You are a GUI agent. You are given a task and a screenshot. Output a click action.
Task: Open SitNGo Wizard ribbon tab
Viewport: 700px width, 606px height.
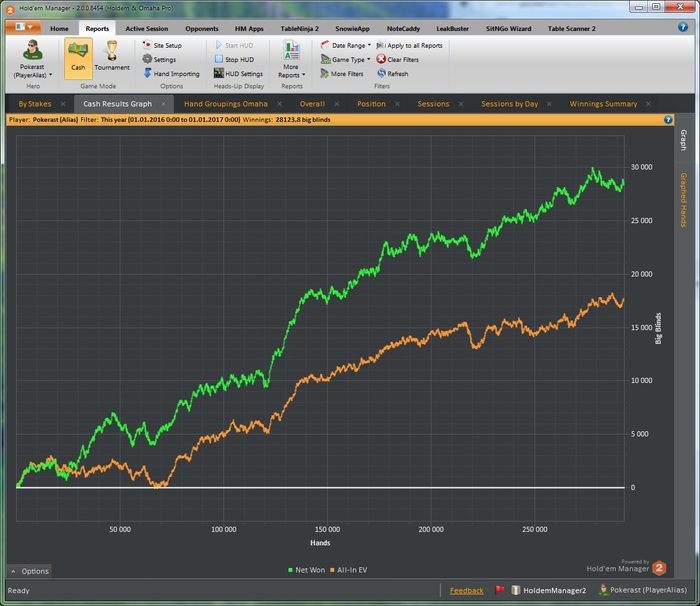pos(508,29)
